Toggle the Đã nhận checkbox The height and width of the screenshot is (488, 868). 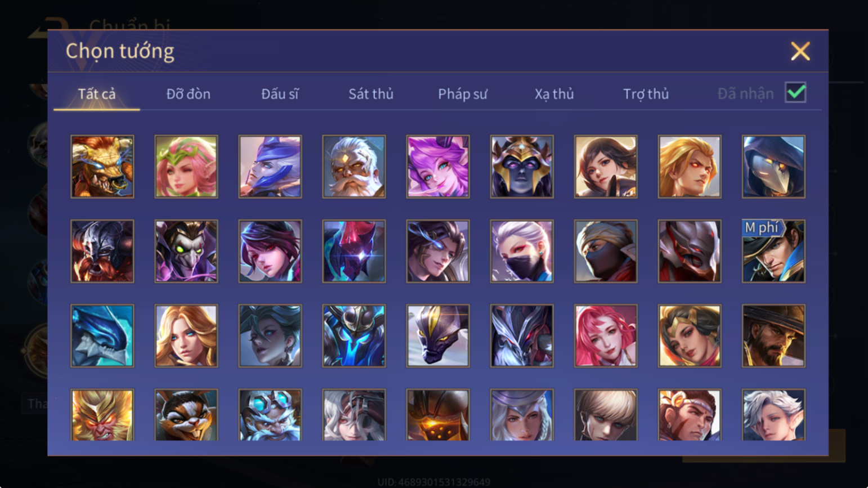tap(795, 93)
